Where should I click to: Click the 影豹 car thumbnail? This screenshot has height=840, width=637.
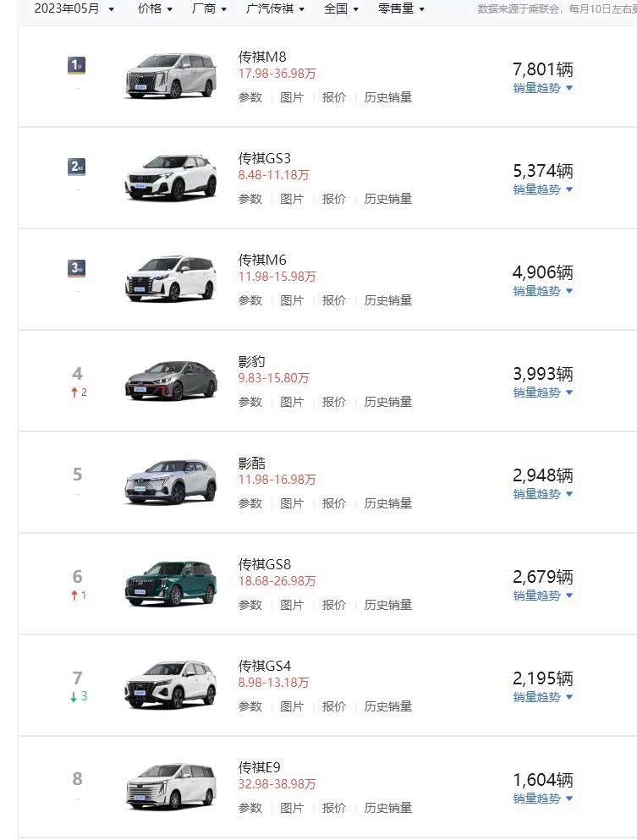tap(170, 381)
